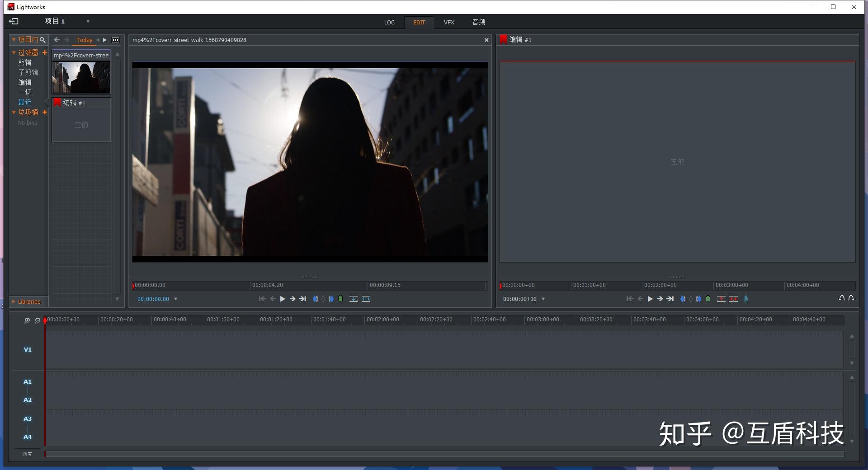Screen dimensions: 868x470
Task: Click bin scrollbar down arrow
Action: pyautogui.click(x=118, y=299)
